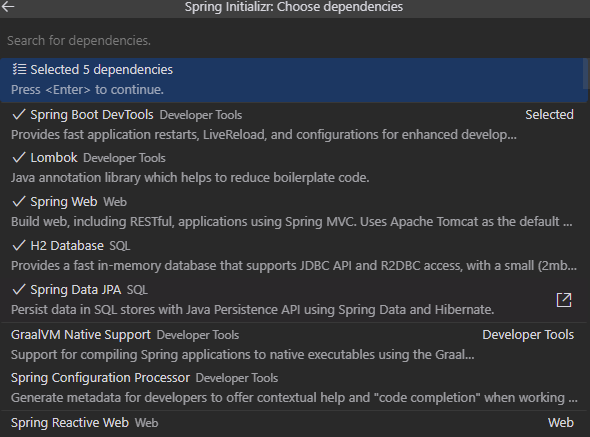Click the Web group label at right
The image size is (590, 437).
[x=561, y=422]
